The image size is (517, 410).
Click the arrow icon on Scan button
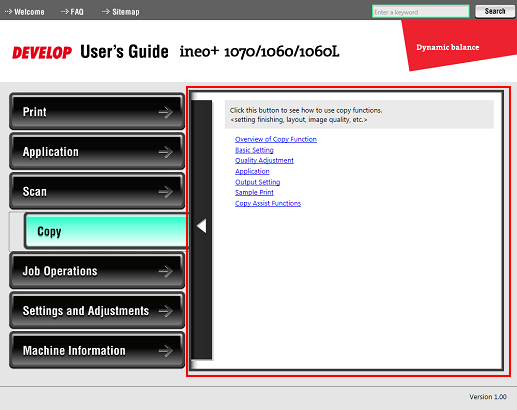coord(166,192)
